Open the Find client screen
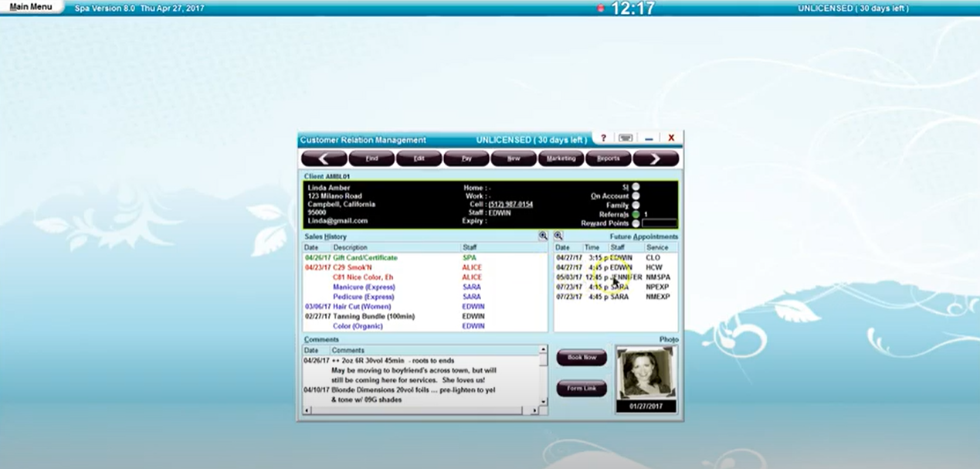Viewport: 980px width, 469px height. coord(371,158)
